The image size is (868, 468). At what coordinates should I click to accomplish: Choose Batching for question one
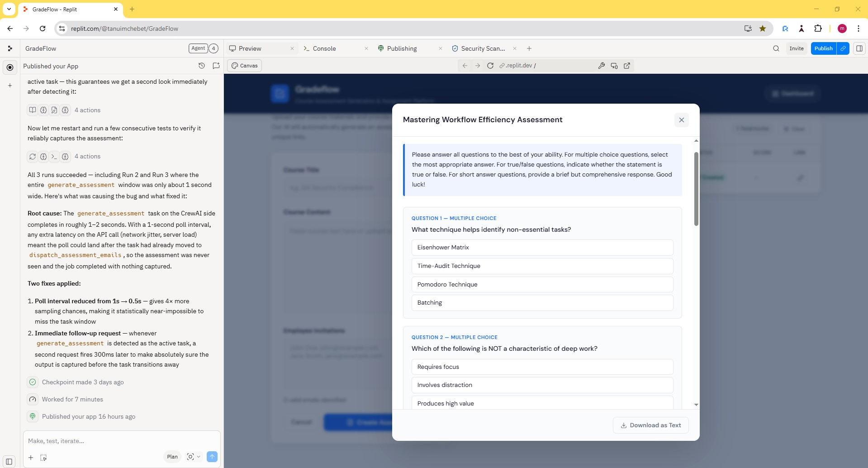pyautogui.click(x=541, y=302)
